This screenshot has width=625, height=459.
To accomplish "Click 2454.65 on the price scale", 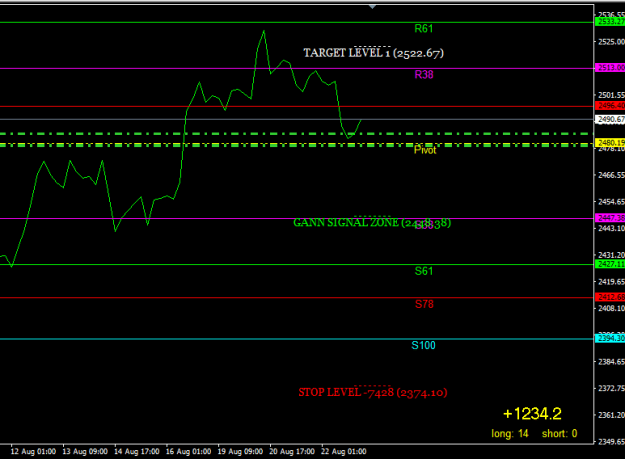I will point(611,202).
